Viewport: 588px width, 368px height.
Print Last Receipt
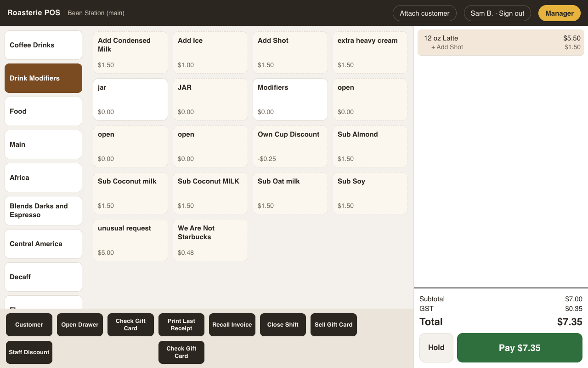click(x=181, y=325)
